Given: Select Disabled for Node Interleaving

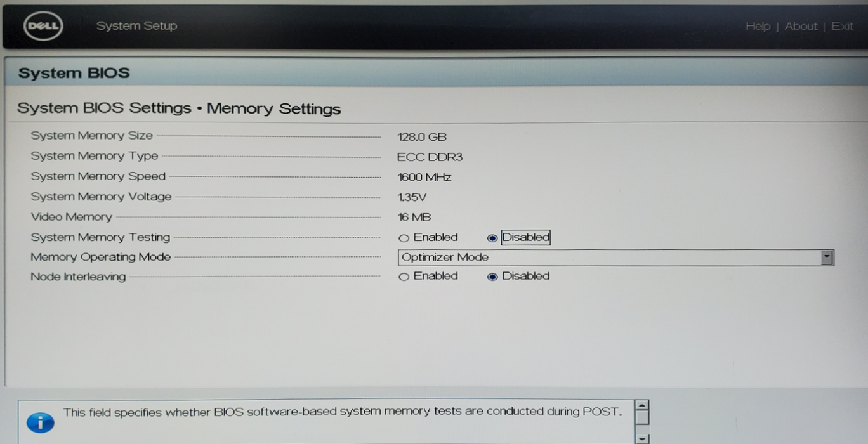Looking at the screenshot, I should [x=492, y=277].
